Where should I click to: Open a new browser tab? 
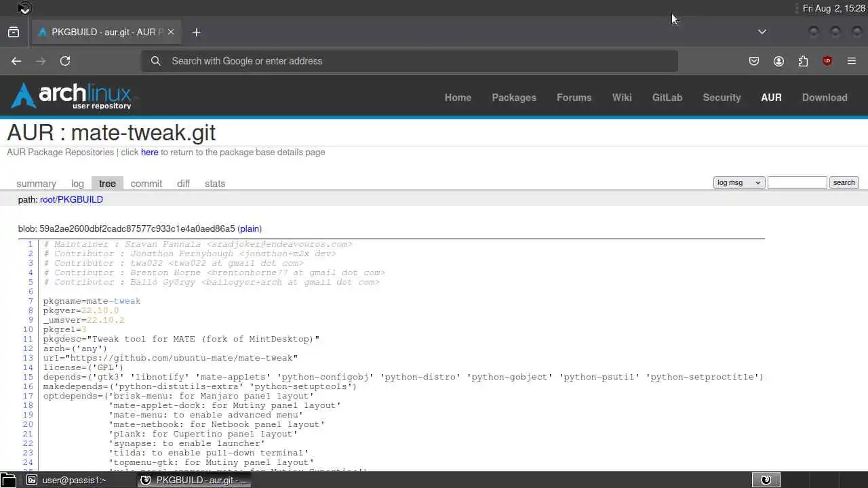coord(196,32)
